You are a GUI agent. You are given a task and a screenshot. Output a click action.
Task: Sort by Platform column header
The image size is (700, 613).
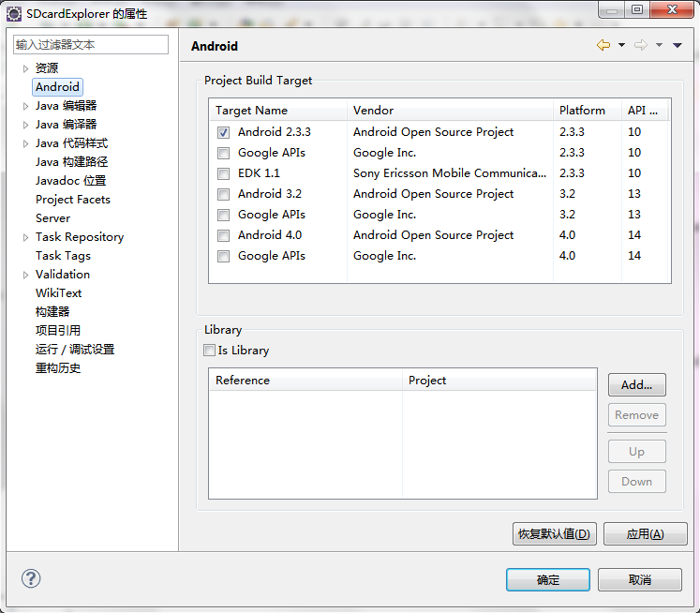588,111
